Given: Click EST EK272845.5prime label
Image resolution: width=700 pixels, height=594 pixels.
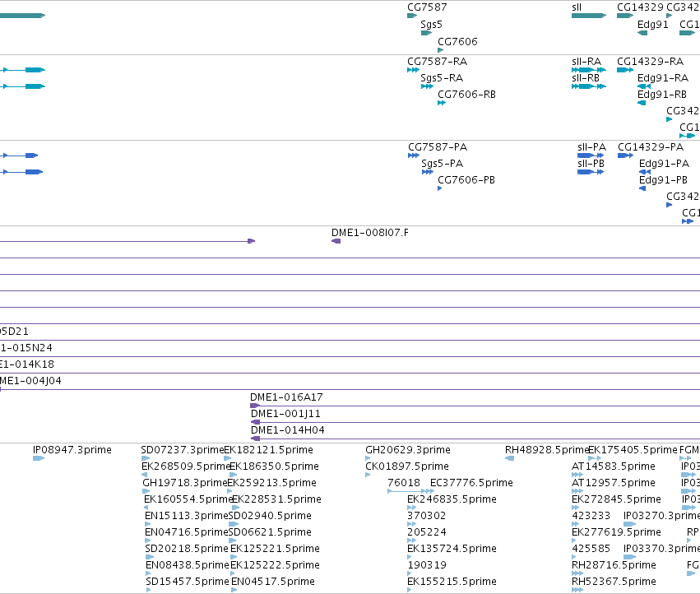Looking at the screenshot, I should tap(616, 499).
